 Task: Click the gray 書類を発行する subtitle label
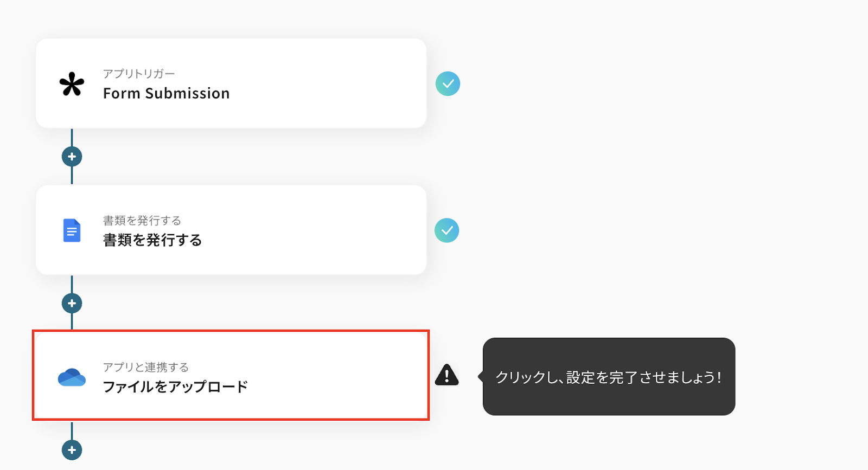point(142,221)
